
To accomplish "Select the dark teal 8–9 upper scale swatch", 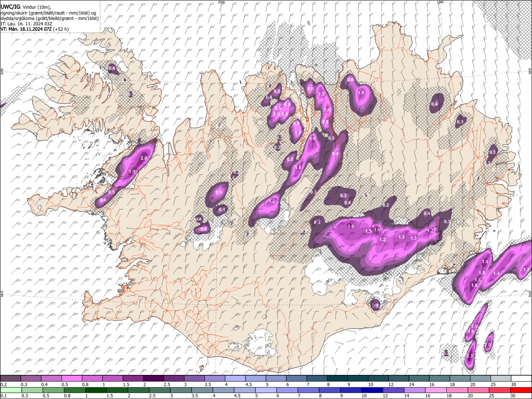I will 337,379.
